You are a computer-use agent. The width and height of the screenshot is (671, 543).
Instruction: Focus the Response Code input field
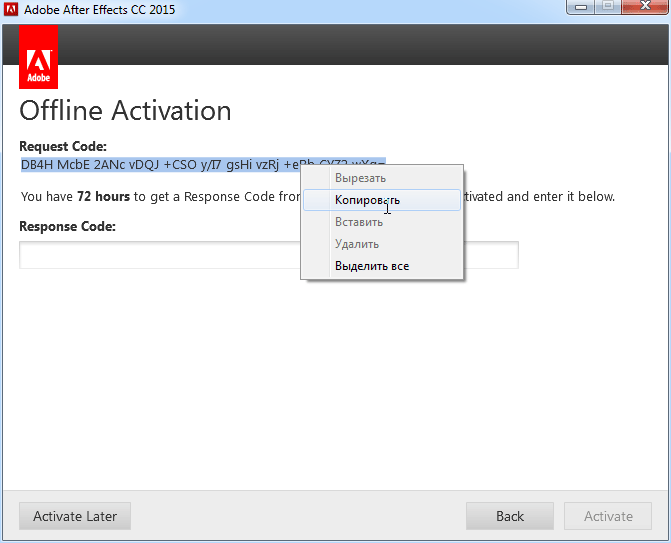coord(269,255)
